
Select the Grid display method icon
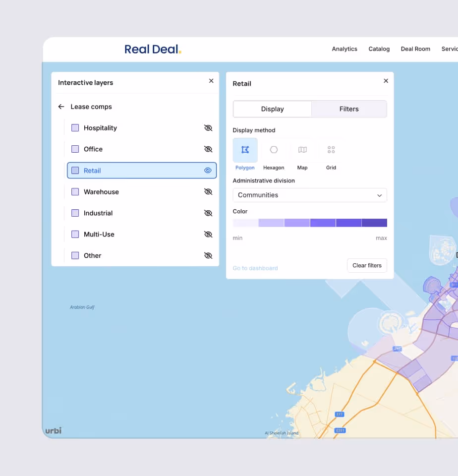(x=331, y=150)
